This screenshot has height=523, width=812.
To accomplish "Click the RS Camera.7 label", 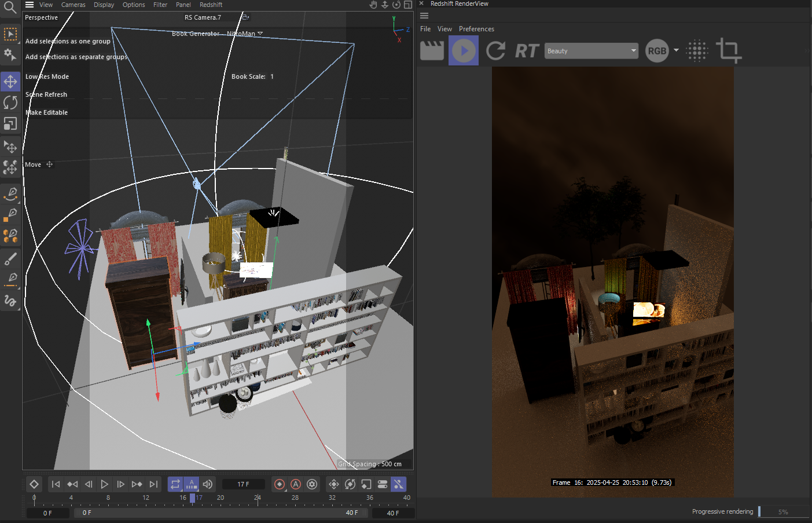I will pos(203,17).
